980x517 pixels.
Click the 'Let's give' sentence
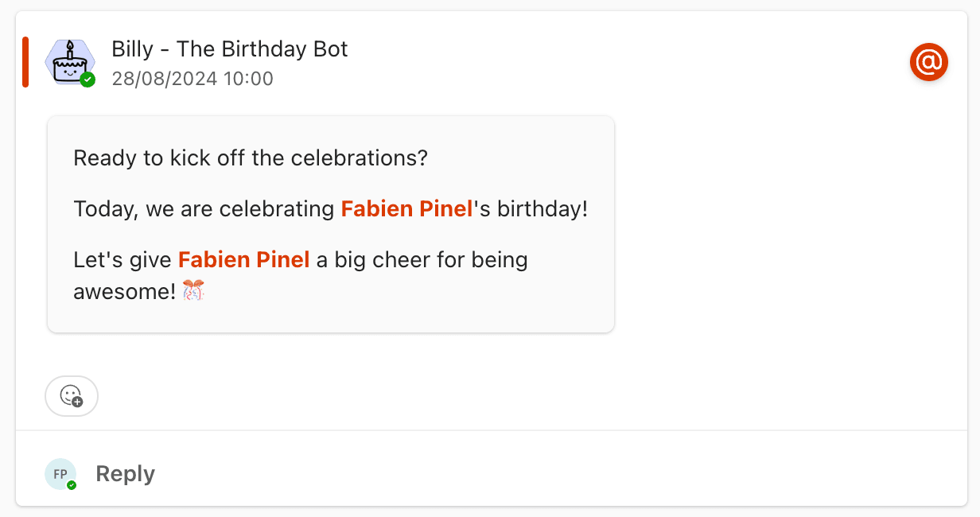tap(122, 259)
